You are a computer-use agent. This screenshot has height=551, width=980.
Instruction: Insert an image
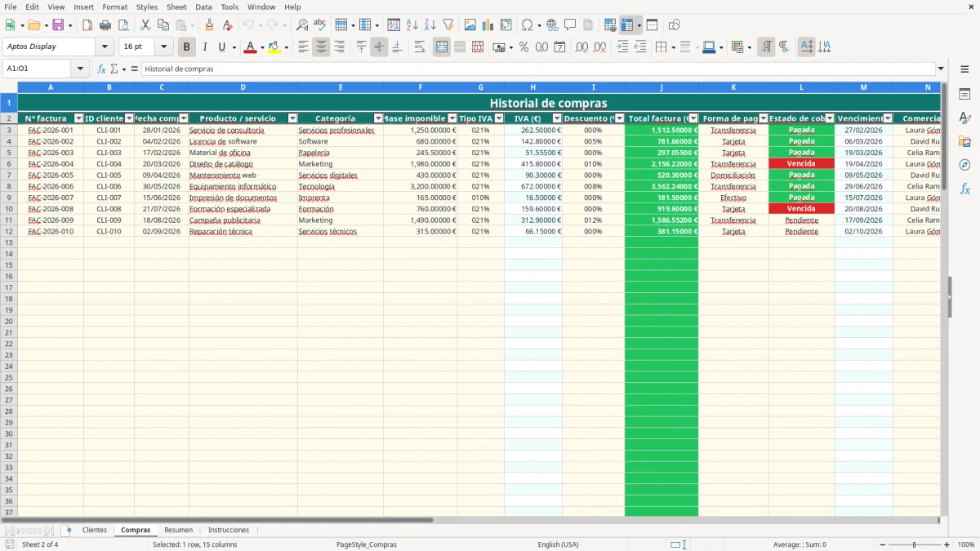(470, 25)
